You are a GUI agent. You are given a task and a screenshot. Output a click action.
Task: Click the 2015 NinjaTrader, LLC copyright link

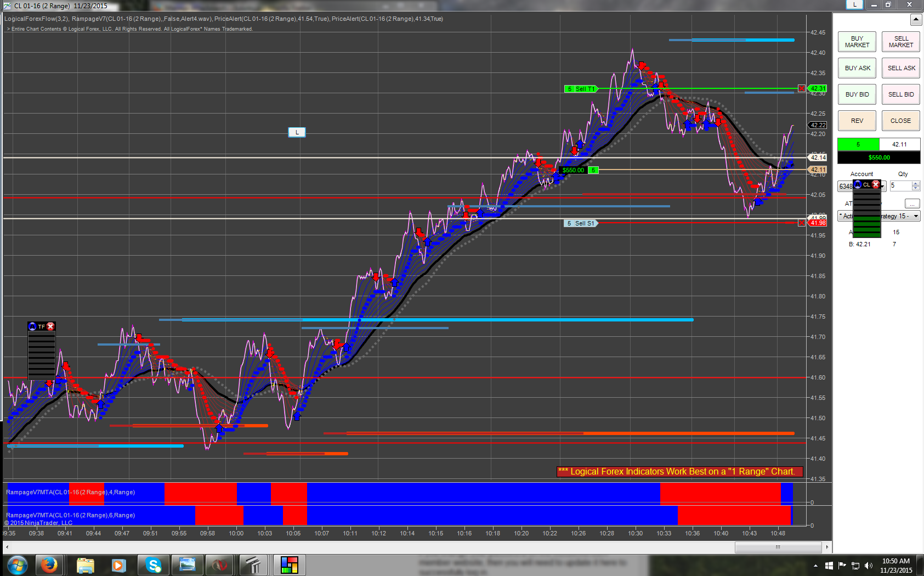click(38, 523)
